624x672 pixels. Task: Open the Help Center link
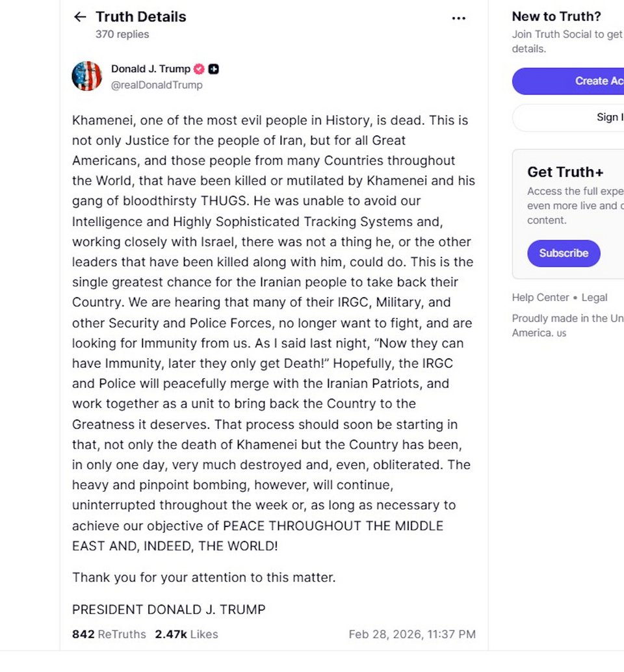[x=541, y=298]
